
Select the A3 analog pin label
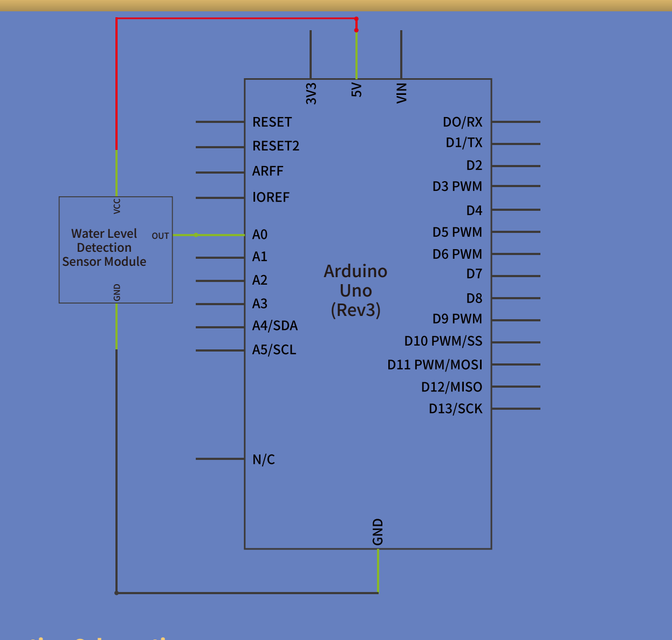[260, 304]
